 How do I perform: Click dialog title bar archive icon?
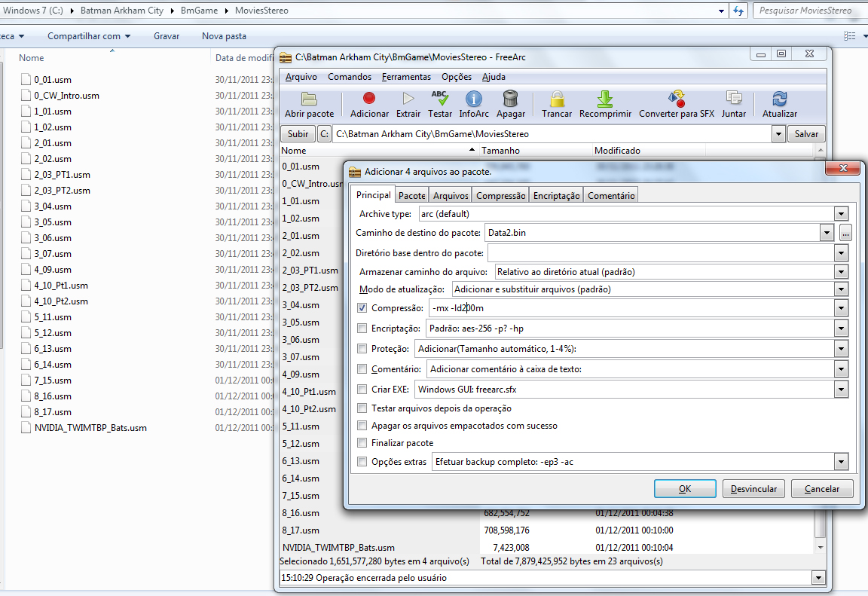354,172
